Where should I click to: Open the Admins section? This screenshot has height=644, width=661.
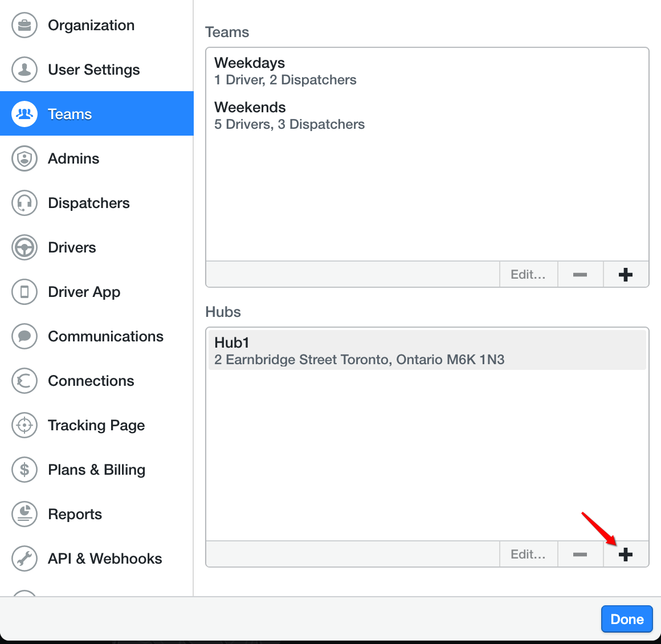[96, 158]
